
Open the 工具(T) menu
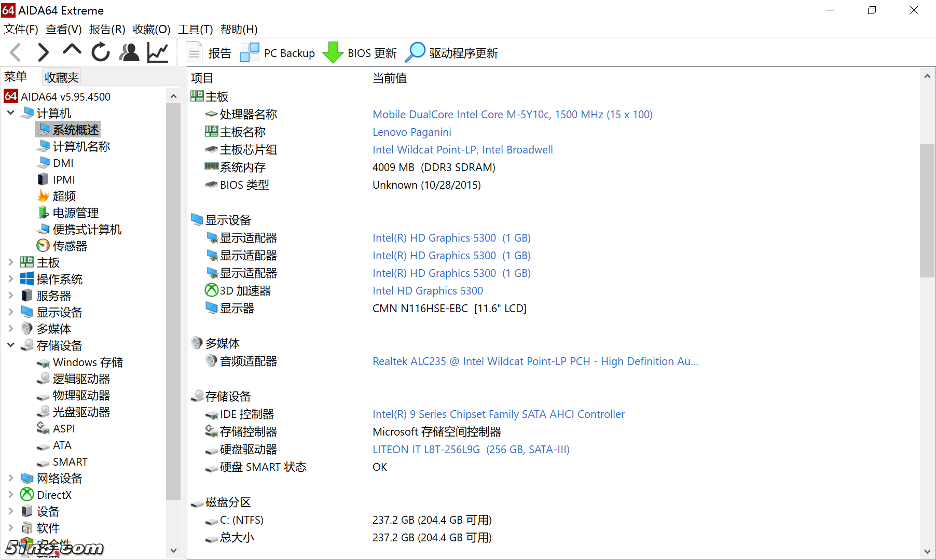[x=196, y=29]
